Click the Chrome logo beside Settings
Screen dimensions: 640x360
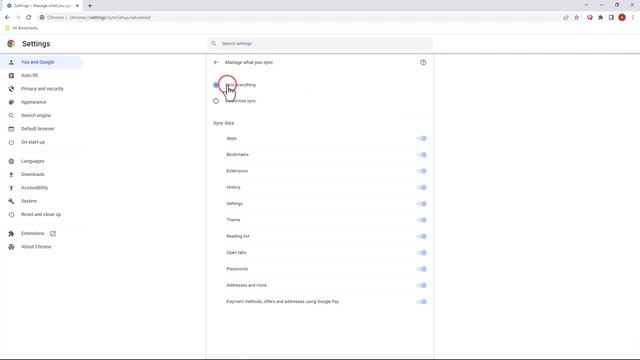(11, 44)
